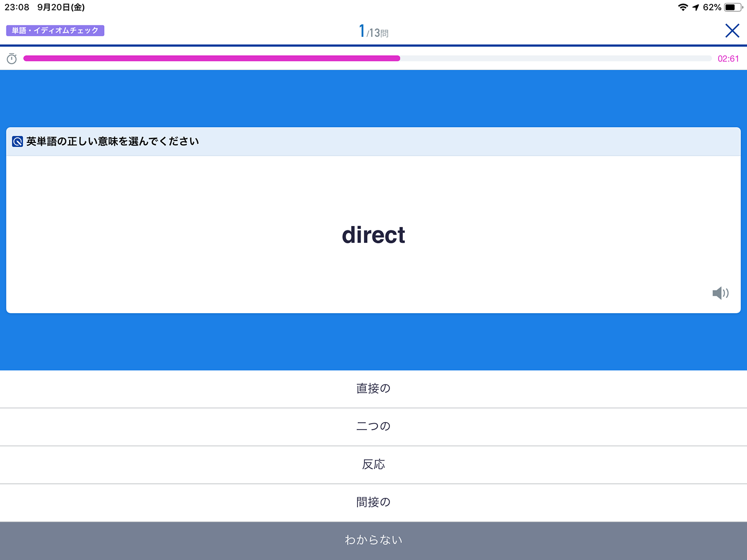Click the 1/13問 question counter
Image resolution: width=747 pixels, height=560 pixels.
coord(373,32)
